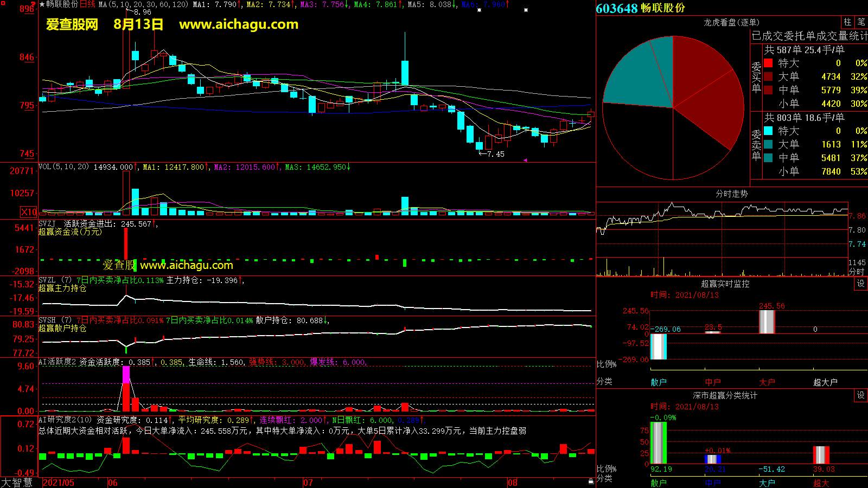This screenshot has height=488, width=868.
Task: Click the cyan 特大 sell-order swatch
Action: 768,131
